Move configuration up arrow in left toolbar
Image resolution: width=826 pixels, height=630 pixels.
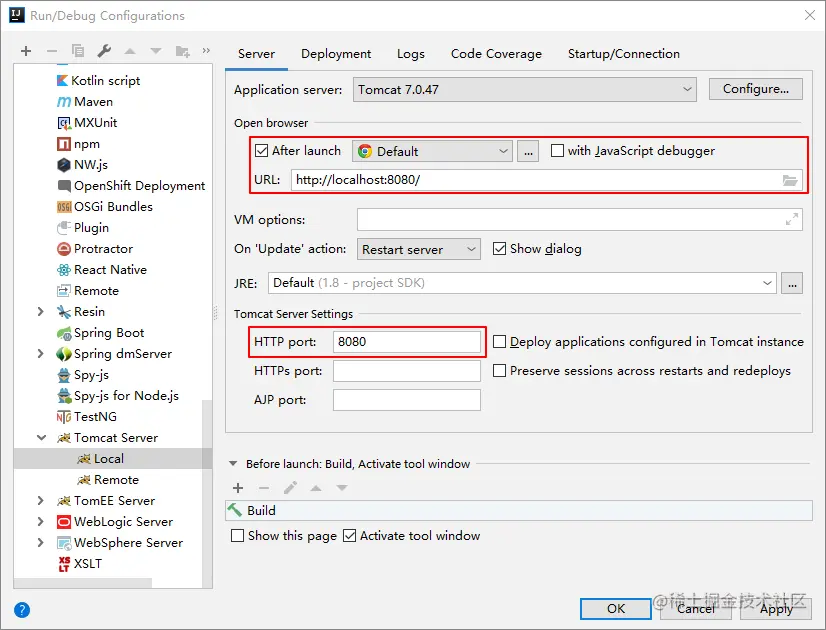click(130, 51)
